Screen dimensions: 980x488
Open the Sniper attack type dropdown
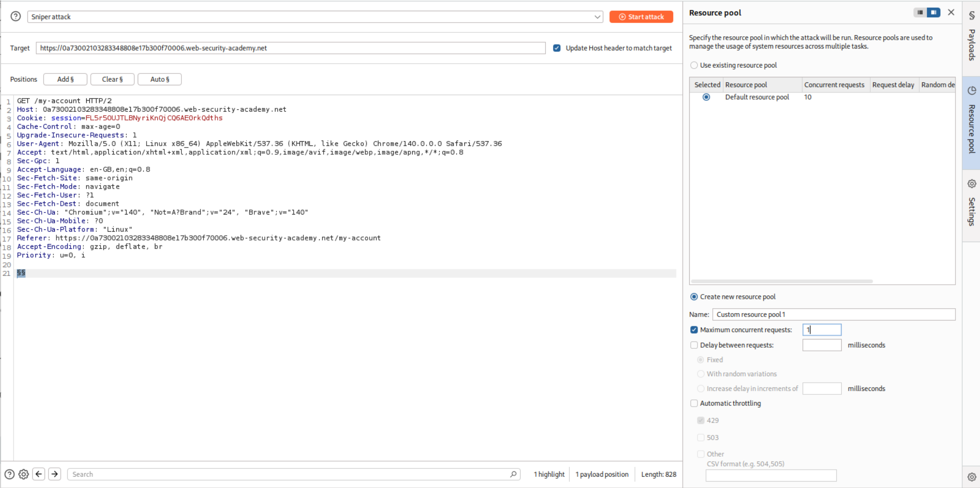point(315,17)
